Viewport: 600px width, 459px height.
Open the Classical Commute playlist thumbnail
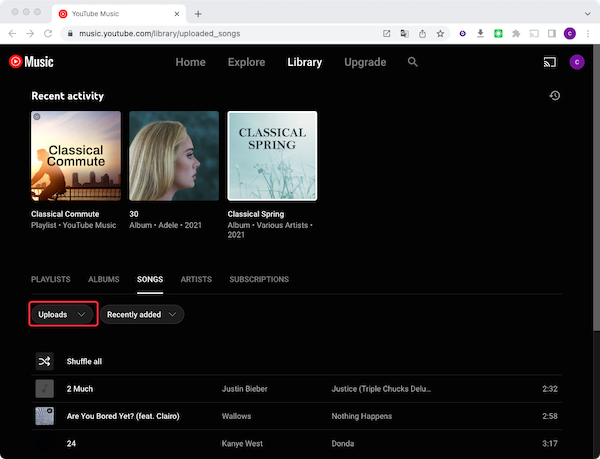76,155
